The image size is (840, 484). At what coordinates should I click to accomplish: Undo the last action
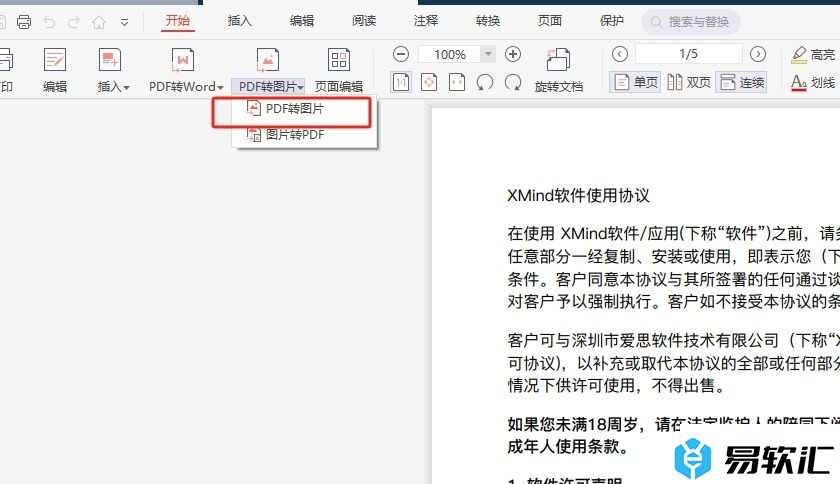49,22
